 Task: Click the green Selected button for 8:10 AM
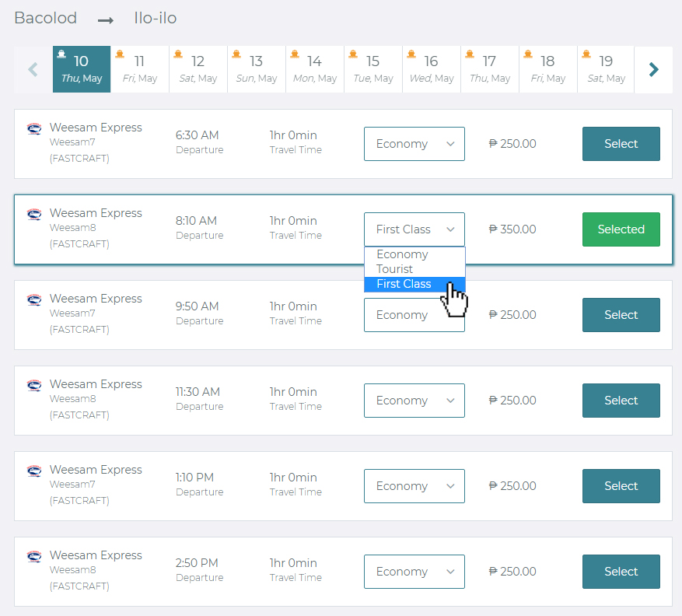(621, 229)
